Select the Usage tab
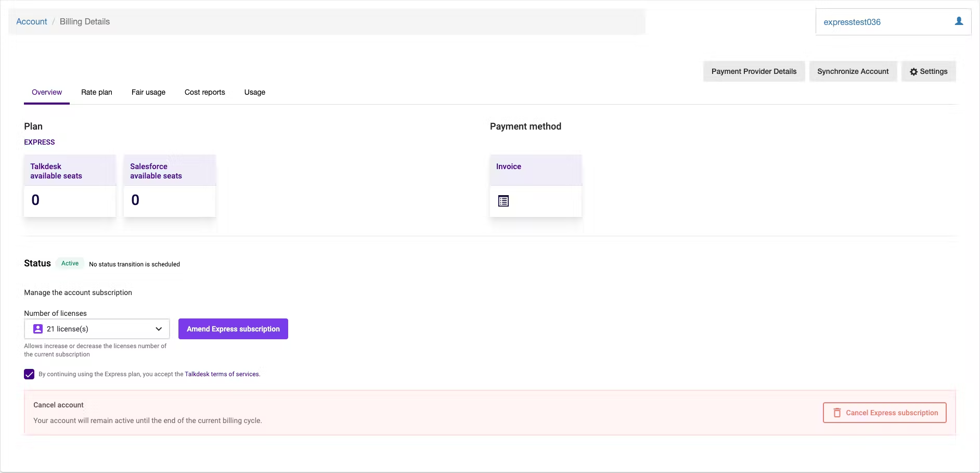 pos(255,93)
